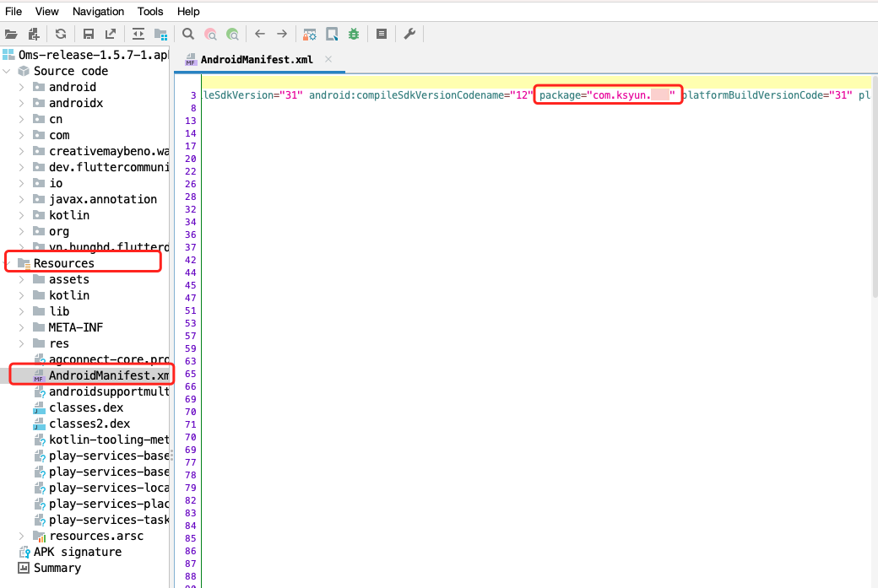
Task: Toggle sync with editor button
Action: (x=138, y=34)
